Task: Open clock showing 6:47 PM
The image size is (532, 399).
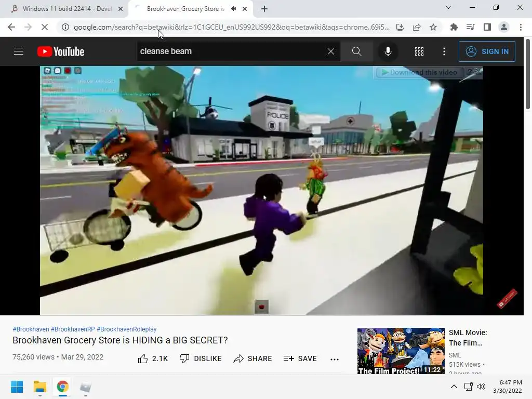Action: pos(507,387)
